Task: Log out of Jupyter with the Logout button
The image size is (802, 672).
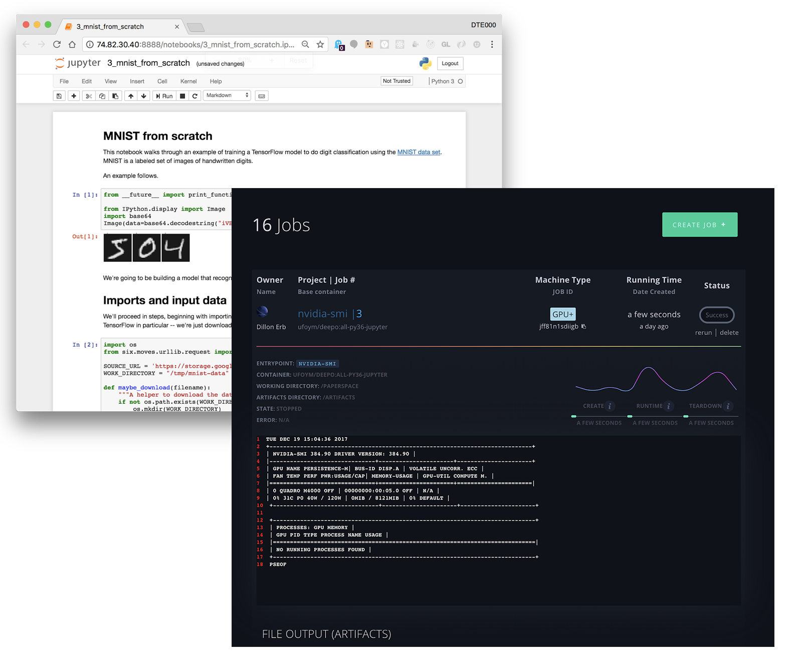Action: (x=450, y=63)
